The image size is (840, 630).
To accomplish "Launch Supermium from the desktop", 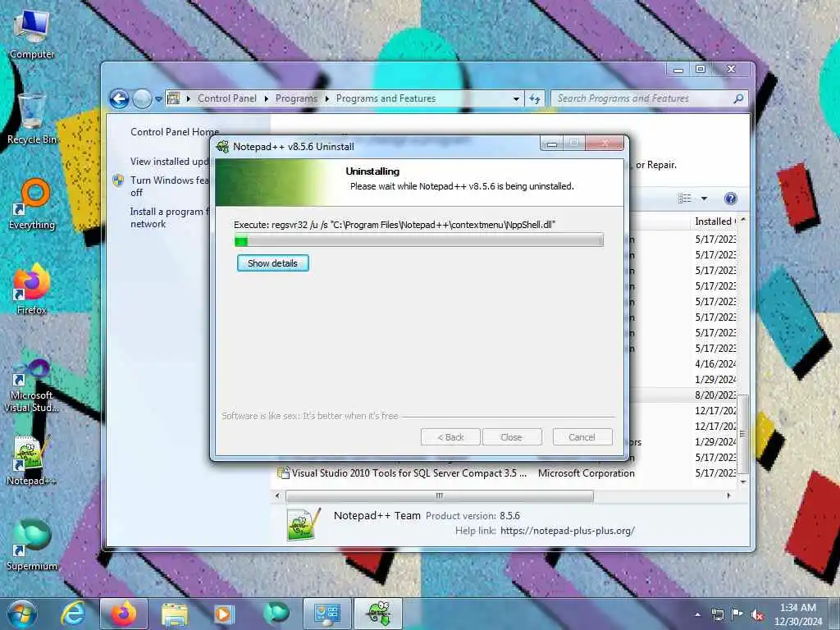I will tap(32, 545).
